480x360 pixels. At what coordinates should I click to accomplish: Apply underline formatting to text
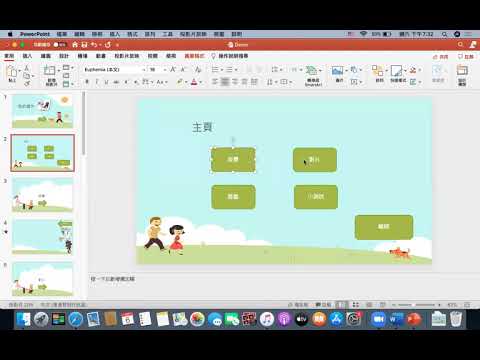(106, 82)
